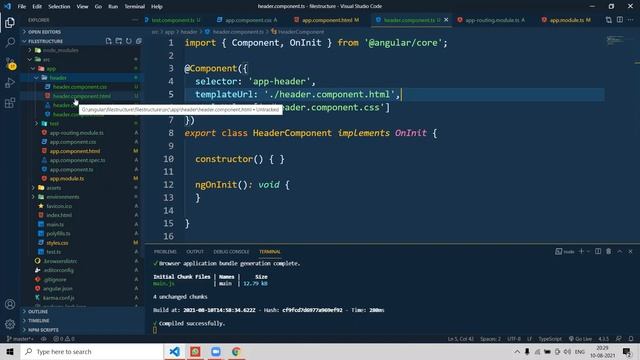Open the Accounts menu icon
The image size is (640, 360).
tap(10, 304)
